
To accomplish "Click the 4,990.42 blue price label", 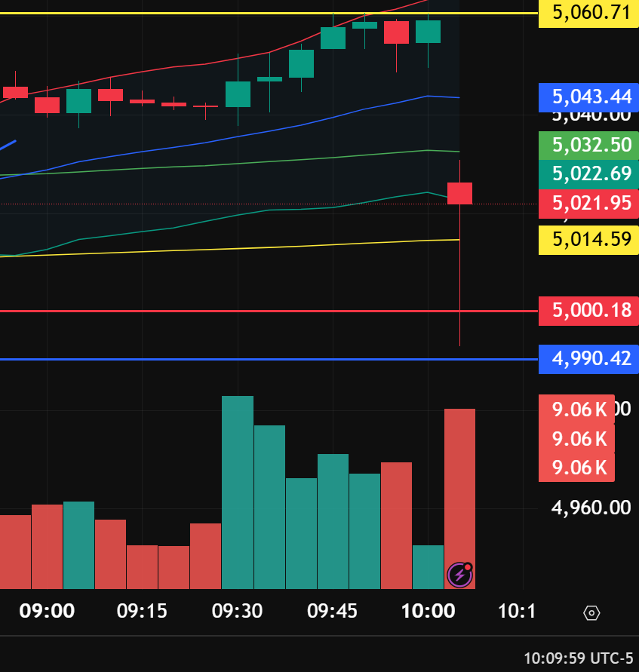I will click(x=591, y=359).
